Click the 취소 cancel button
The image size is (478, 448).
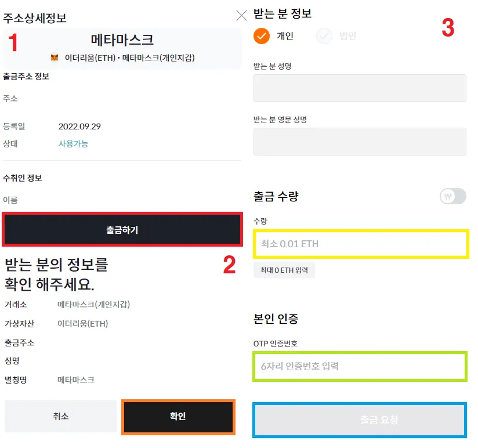click(60, 416)
